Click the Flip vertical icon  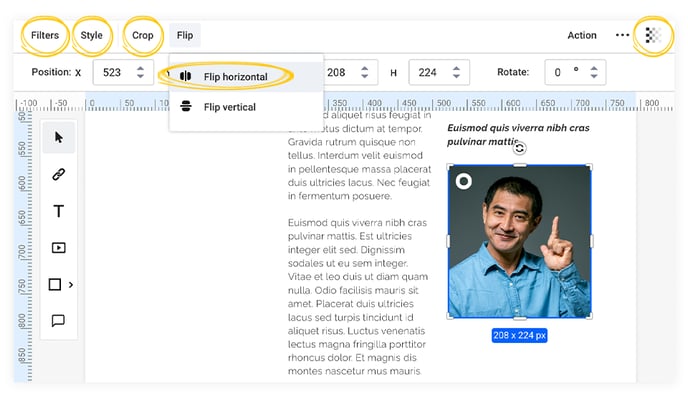tap(186, 106)
